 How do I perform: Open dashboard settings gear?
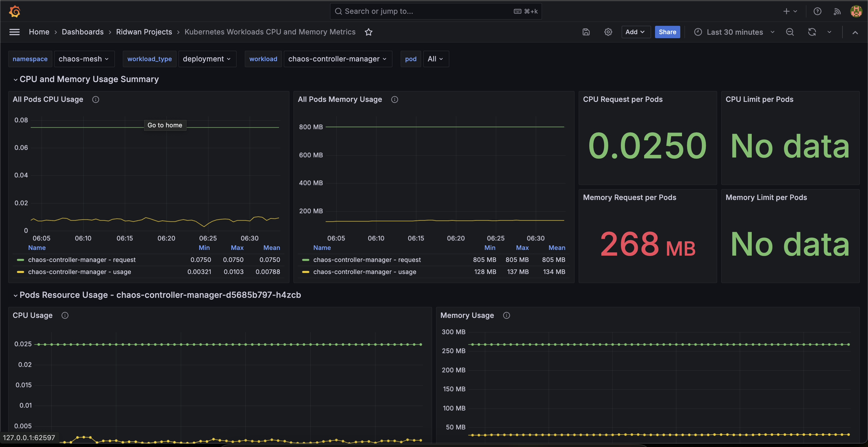608,32
